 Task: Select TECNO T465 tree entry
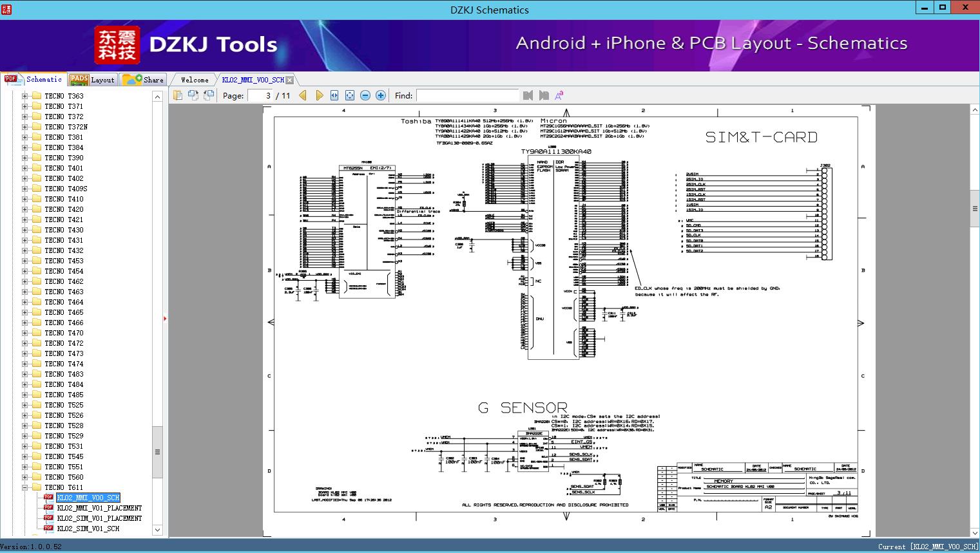tap(64, 312)
